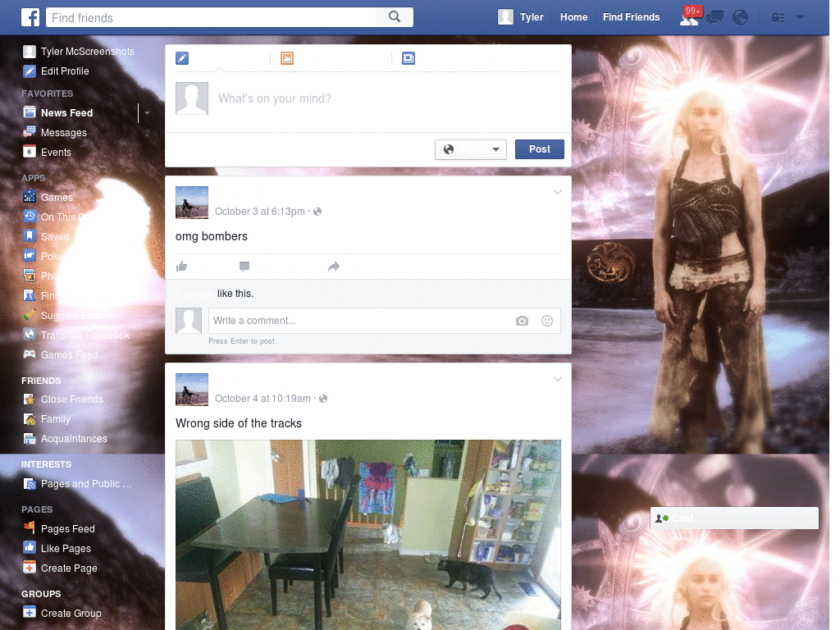Open Acquaintances friends list
This screenshot has height=630, width=840.
coord(66,439)
